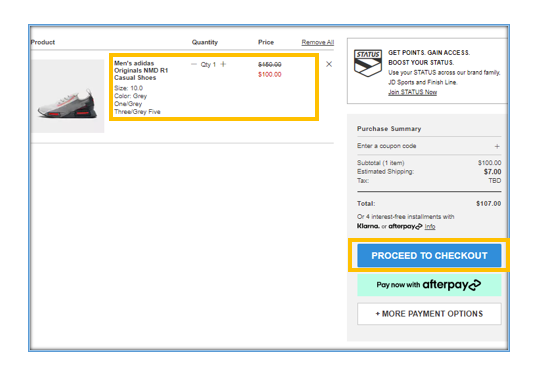Screen dimensions: 549x368
Task: Click the STATUS shield logo
Action: (368, 63)
